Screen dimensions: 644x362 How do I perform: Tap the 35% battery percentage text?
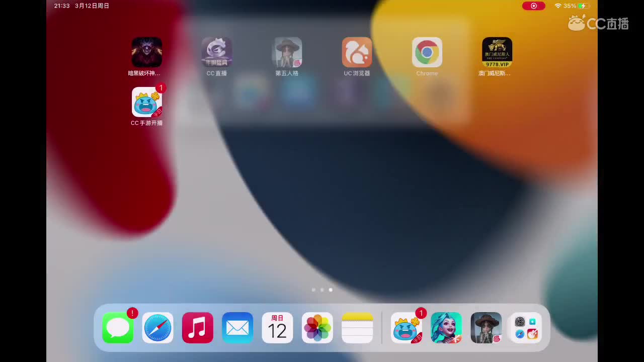(570, 6)
